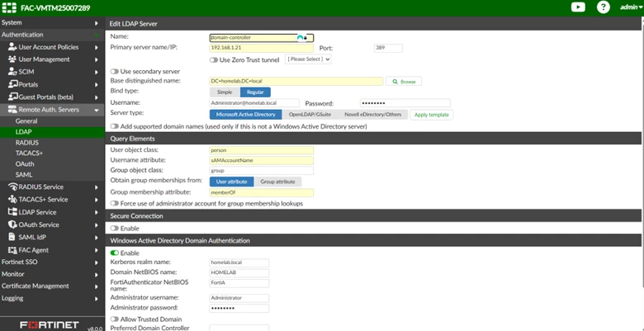Expand the Monitor menu
644x331 pixels.
pos(52,274)
